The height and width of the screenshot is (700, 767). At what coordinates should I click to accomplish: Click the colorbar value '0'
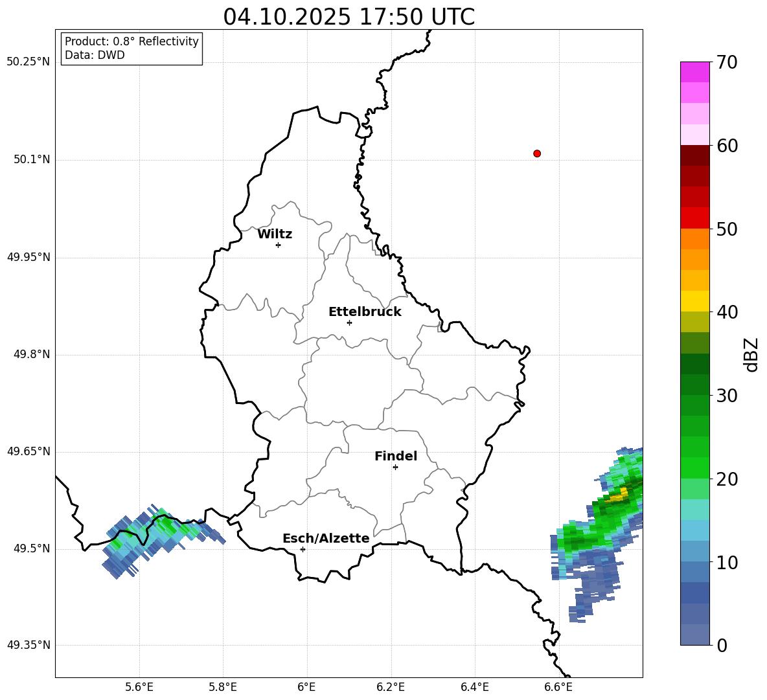[722, 646]
